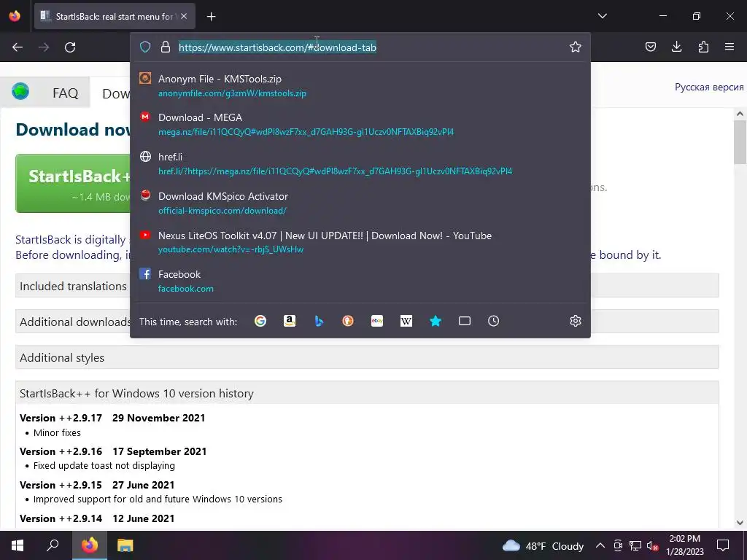The image size is (747, 560).
Task: Open site security info via padlock icon
Action: click(x=166, y=47)
